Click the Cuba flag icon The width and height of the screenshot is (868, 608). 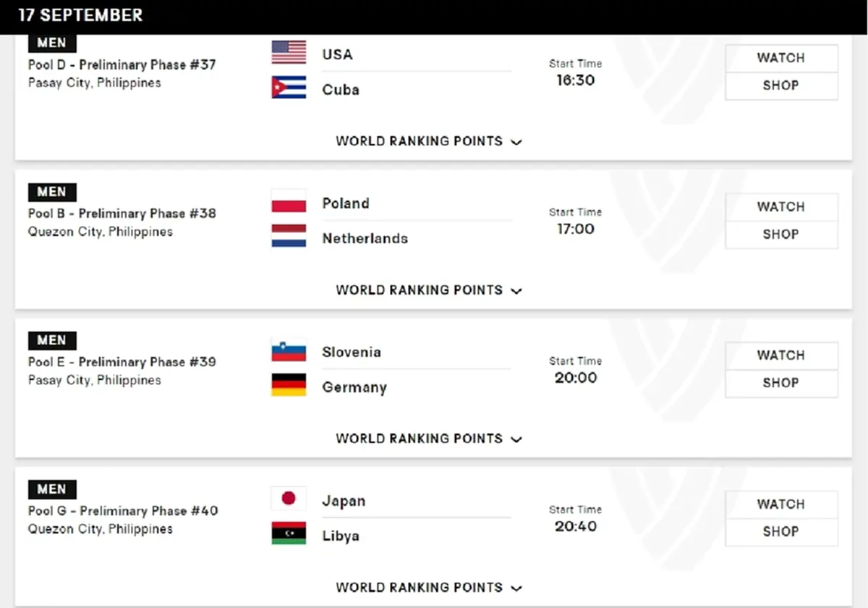tap(289, 88)
